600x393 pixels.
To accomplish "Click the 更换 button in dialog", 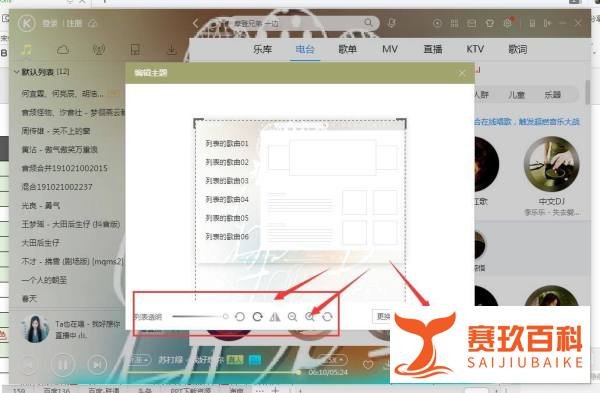I will pos(382,316).
